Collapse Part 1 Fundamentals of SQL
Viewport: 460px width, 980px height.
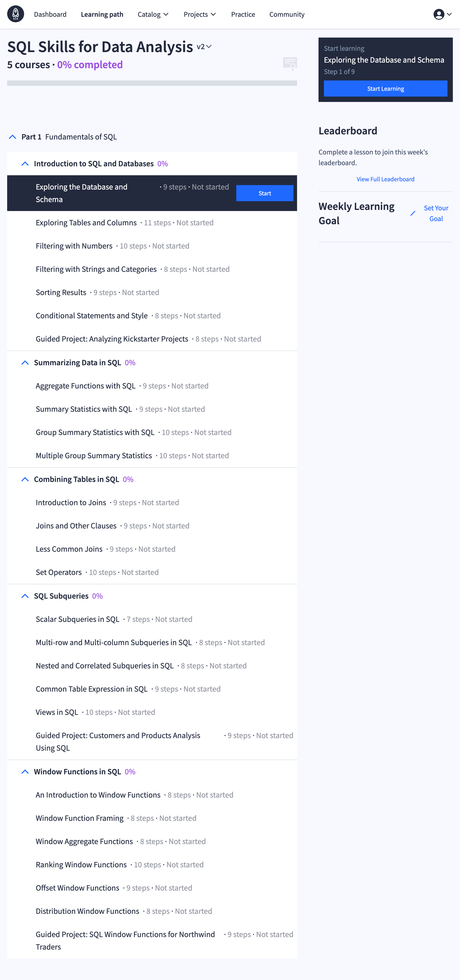click(x=13, y=137)
